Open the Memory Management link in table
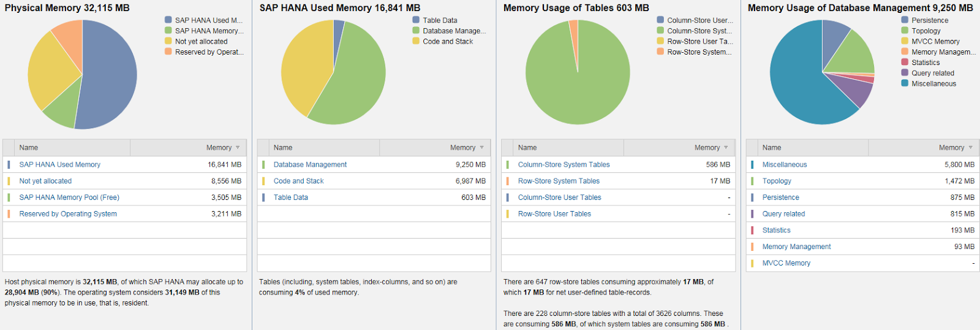 797,247
